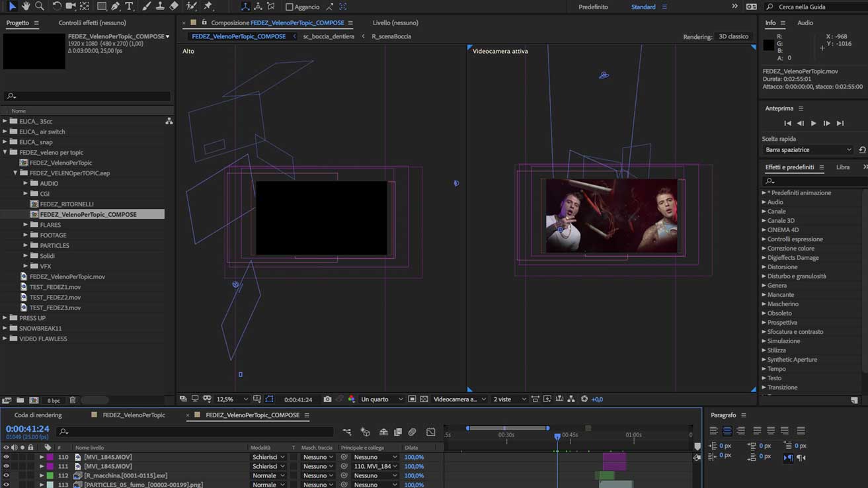
Task: Select the Rectangle shape tool
Action: click(x=102, y=6)
